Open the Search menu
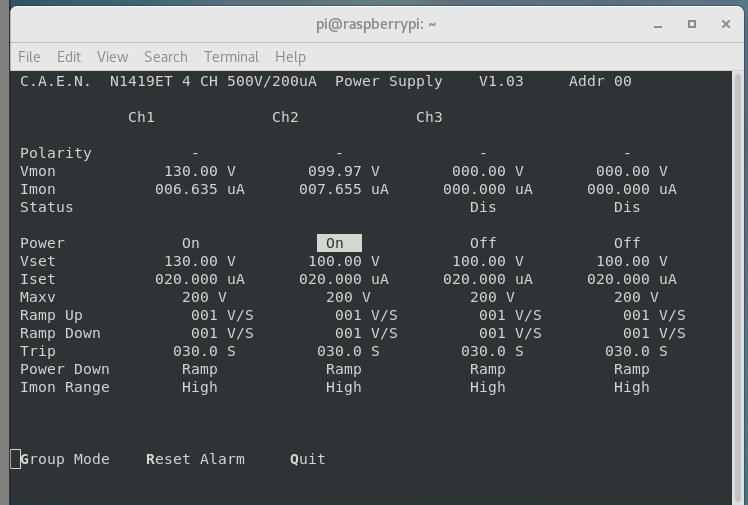The width and height of the screenshot is (748, 505). (165, 57)
